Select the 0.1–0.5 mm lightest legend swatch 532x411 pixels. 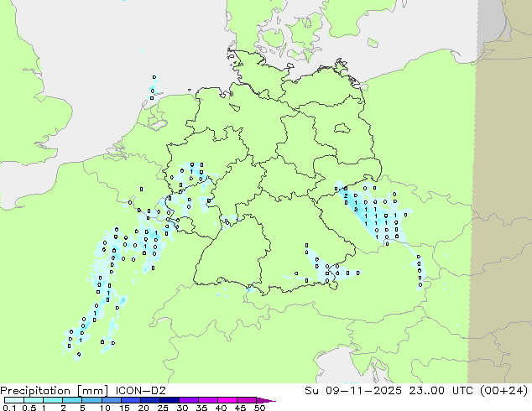point(14,400)
